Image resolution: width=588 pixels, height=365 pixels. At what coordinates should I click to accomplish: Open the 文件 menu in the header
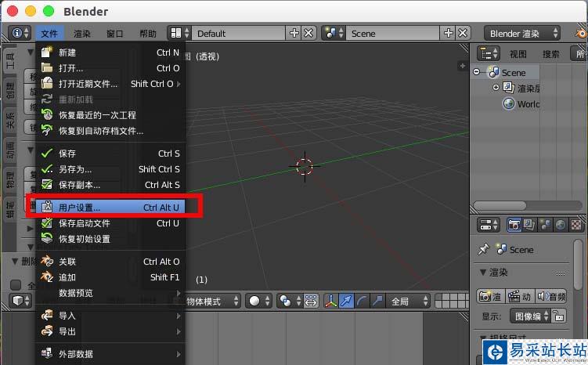tap(49, 34)
